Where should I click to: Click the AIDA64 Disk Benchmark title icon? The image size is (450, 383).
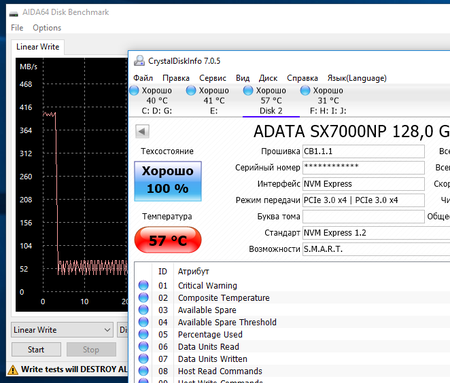click(14, 13)
